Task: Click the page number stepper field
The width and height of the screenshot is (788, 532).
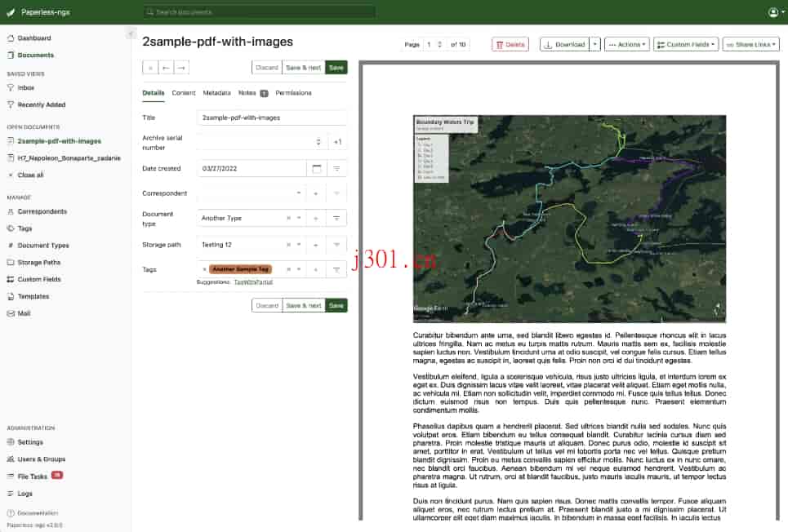Action: coord(434,45)
